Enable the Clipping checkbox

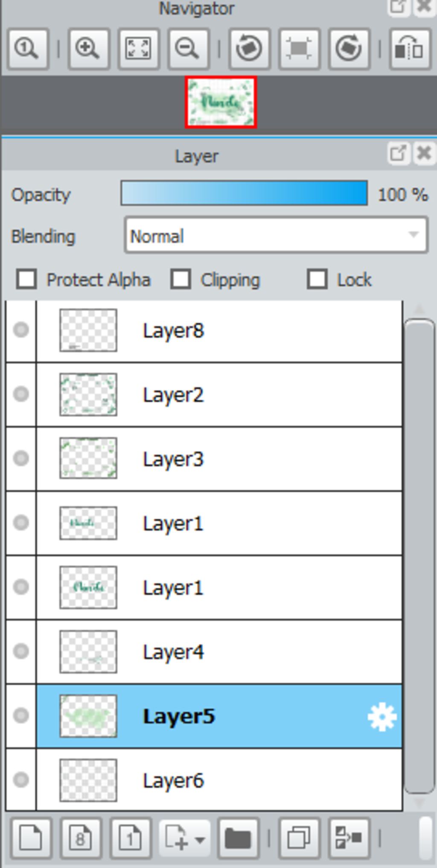[x=181, y=280]
